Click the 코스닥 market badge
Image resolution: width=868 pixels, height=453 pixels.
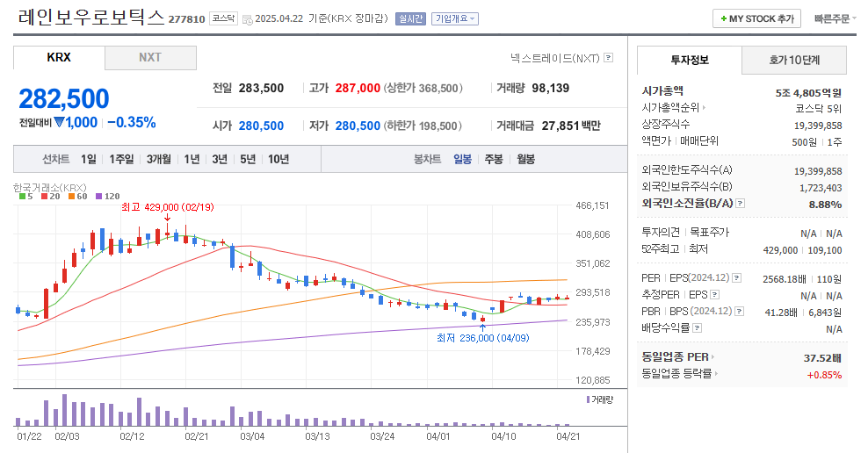coord(223,18)
